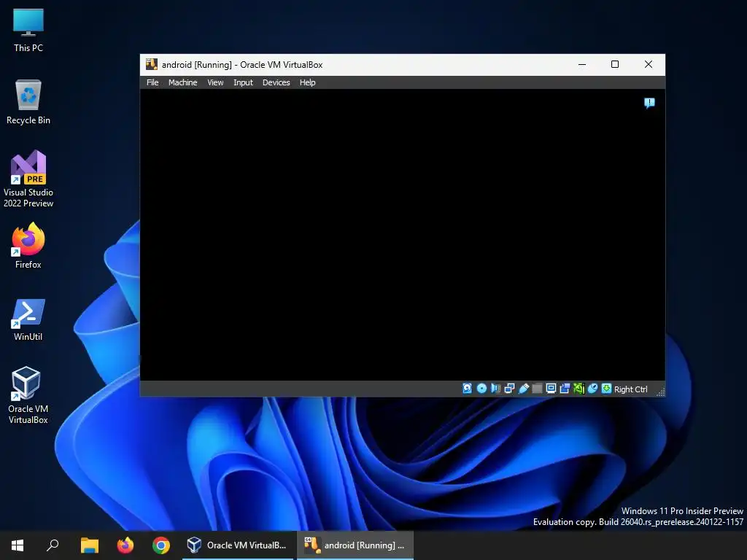Click the resize grip in VM status bar
747x560 pixels.
[x=660, y=392]
